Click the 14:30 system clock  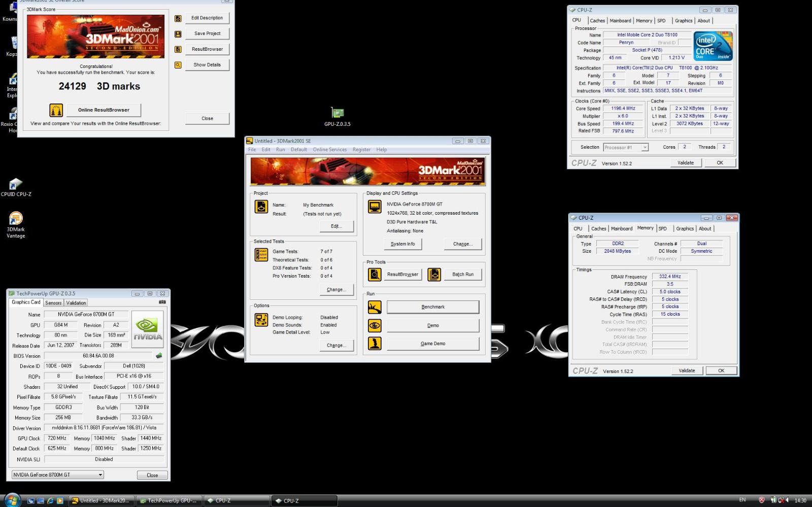click(x=800, y=501)
